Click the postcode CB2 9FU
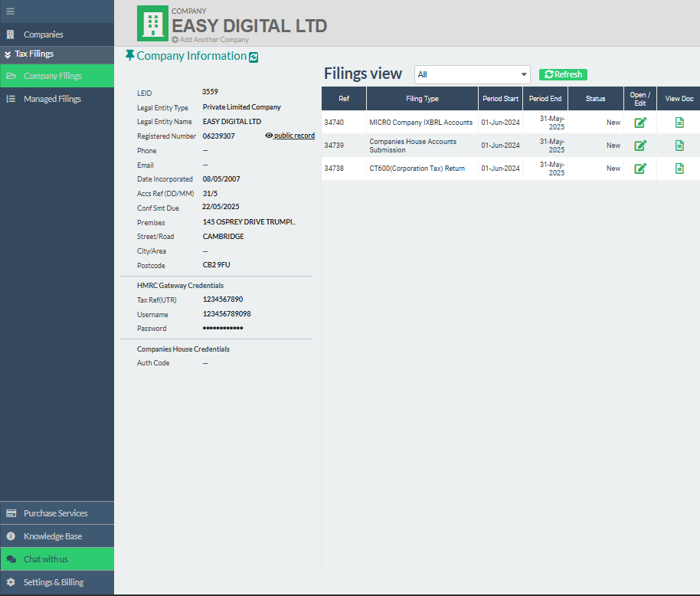700x596 pixels. tap(217, 265)
